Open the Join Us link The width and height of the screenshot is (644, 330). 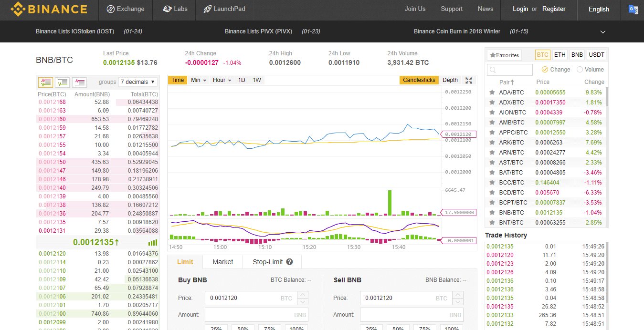(x=415, y=9)
